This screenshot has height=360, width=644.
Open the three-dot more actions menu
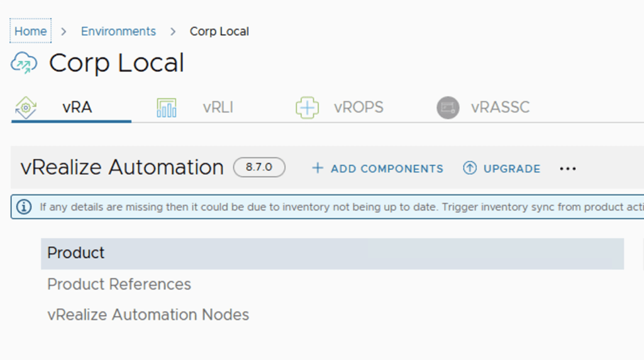[567, 169]
